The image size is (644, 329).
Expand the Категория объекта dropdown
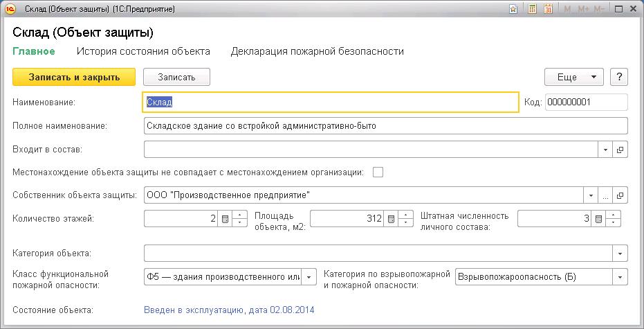tap(620, 253)
